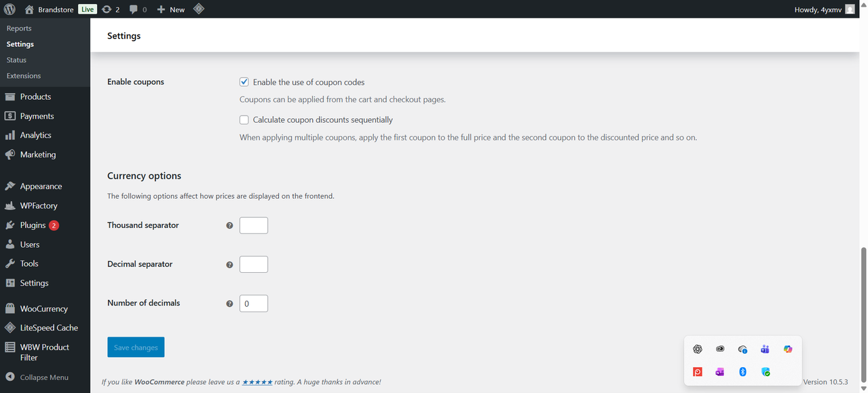The height and width of the screenshot is (393, 868).
Task: Click the ChatGPT tray icon
Action: coord(697,349)
